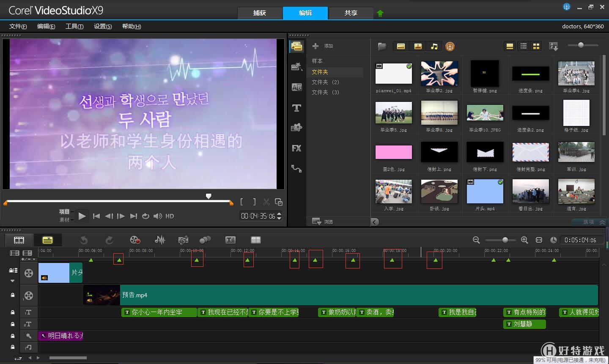Viewport: 609px width, 364px height.
Task: Switch to the 捕获 capture tab
Action: coord(260,13)
